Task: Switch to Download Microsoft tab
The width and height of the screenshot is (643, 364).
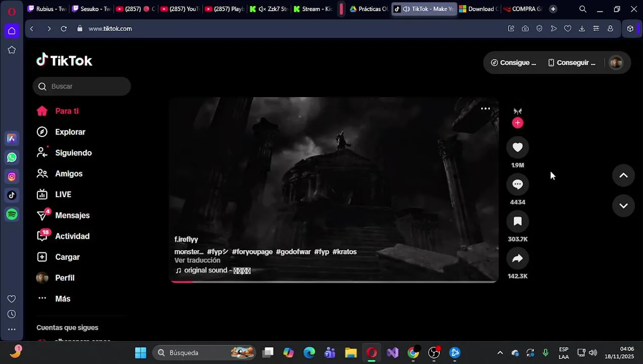Action: tap(479, 9)
